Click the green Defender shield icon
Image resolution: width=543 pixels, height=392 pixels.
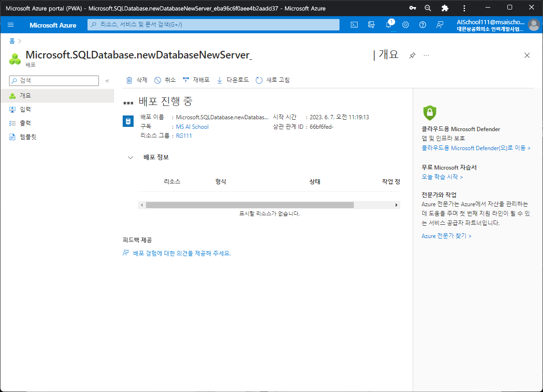[x=430, y=113]
